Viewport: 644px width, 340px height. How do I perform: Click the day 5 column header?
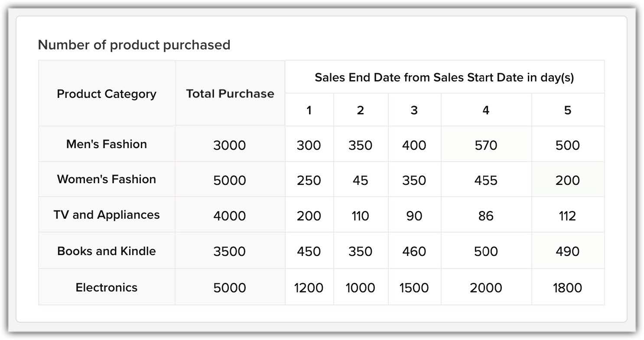pos(567,110)
